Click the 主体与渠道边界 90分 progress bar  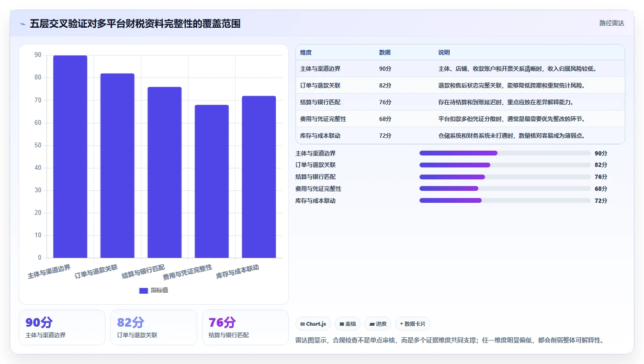click(x=505, y=153)
